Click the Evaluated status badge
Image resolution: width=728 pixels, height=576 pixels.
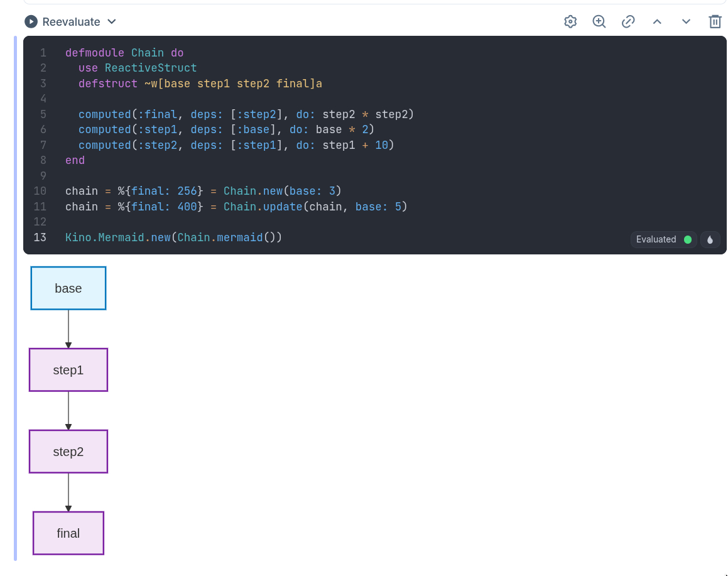click(663, 239)
